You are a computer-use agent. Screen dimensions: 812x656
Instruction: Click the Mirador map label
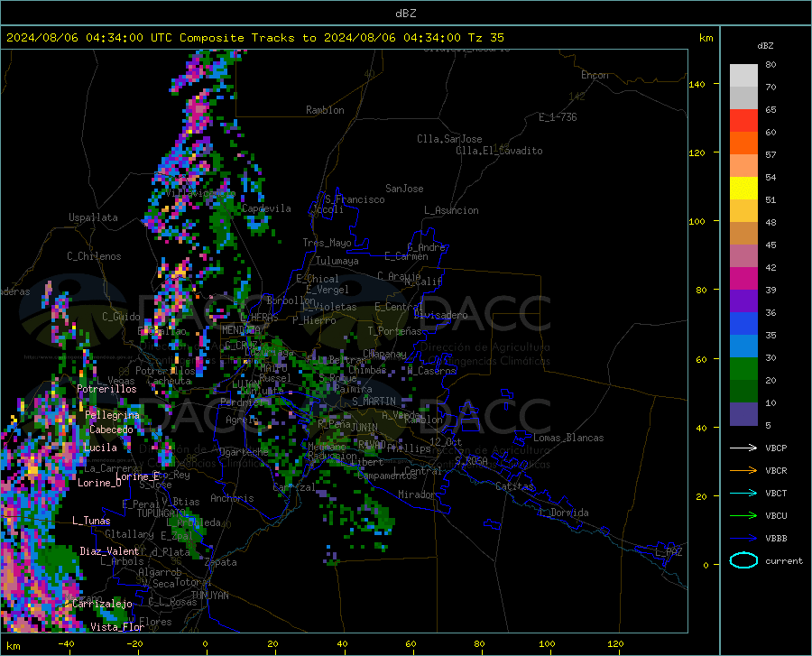tap(417, 494)
